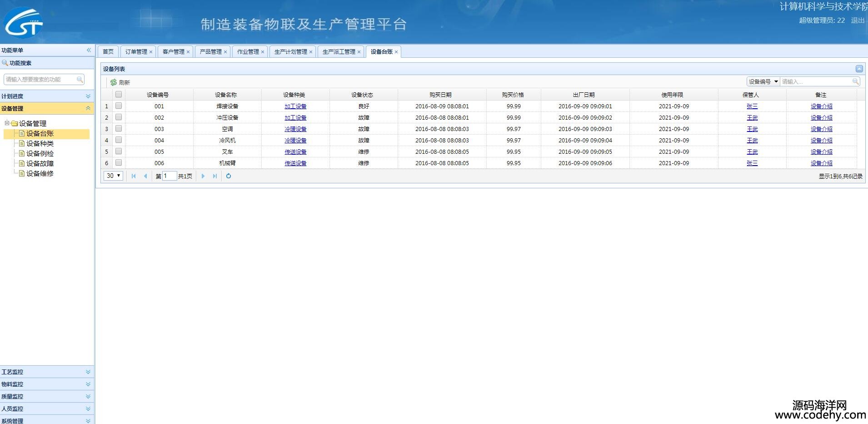Open the 生产计划管理 tab
This screenshot has height=424, width=868.
[290, 51]
